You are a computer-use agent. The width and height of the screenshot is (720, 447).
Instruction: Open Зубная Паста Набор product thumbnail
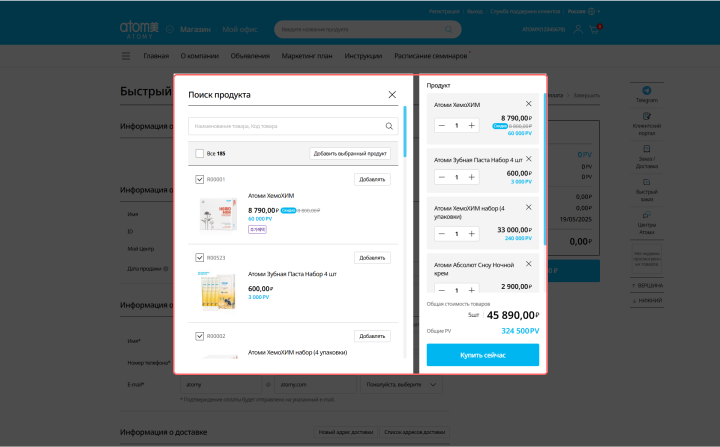218,291
